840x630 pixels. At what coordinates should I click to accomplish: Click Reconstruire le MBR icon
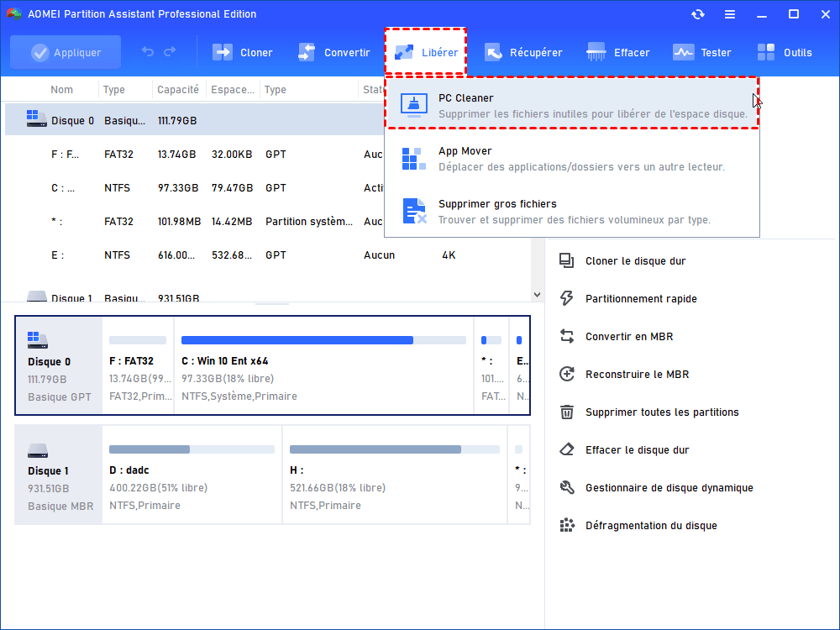click(566, 374)
